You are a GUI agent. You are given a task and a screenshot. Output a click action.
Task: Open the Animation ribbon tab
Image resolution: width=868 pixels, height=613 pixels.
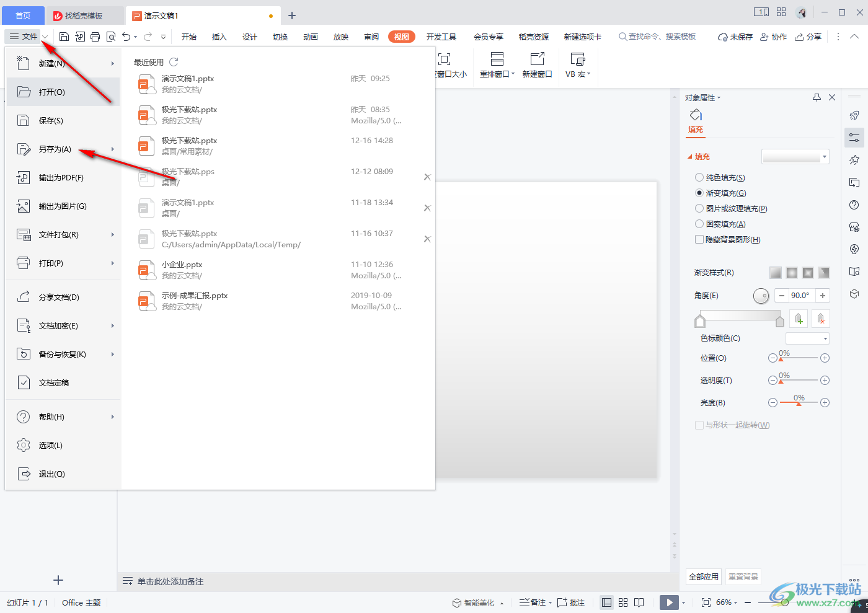coord(311,37)
